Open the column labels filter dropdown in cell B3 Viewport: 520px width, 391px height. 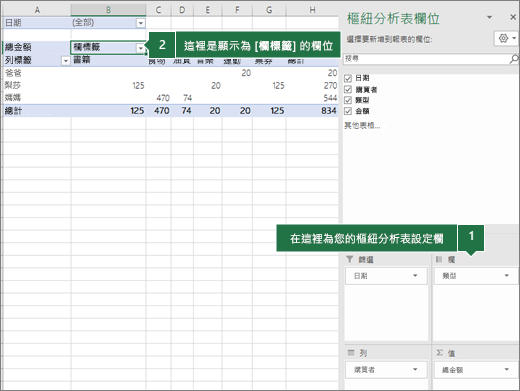coord(141,48)
